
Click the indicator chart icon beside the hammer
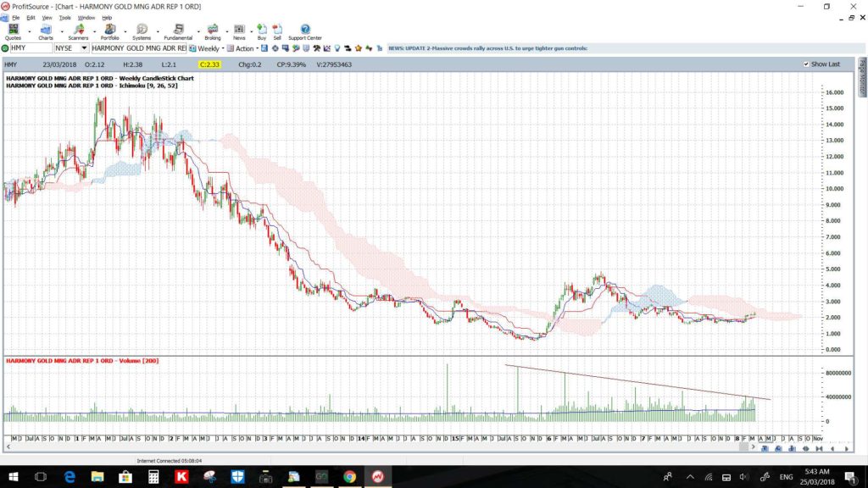click(327, 48)
